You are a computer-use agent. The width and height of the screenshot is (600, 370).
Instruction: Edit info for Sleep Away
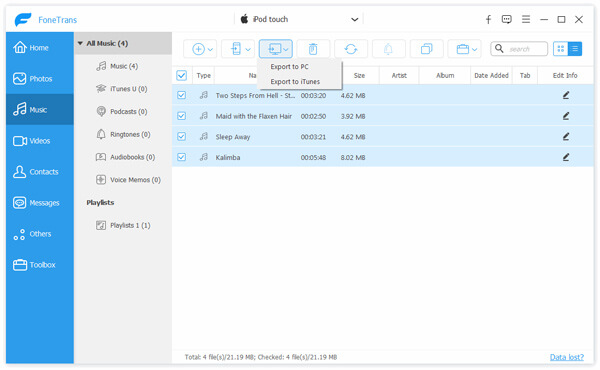pos(566,137)
